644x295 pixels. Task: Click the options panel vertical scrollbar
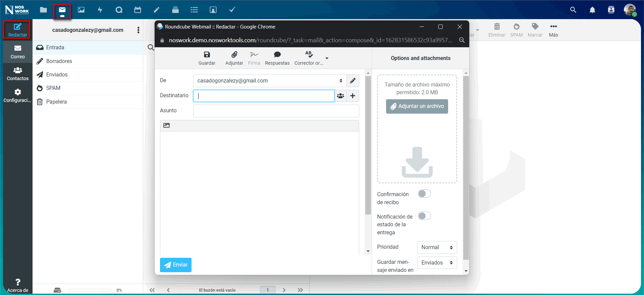pyautogui.click(x=466, y=168)
